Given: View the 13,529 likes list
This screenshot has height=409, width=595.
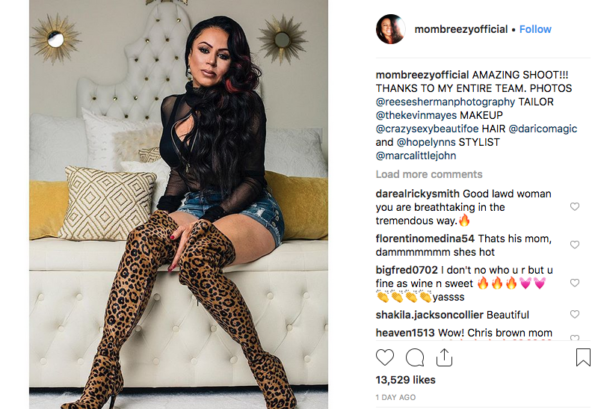Looking at the screenshot, I should pyautogui.click(x=405, y=380).
